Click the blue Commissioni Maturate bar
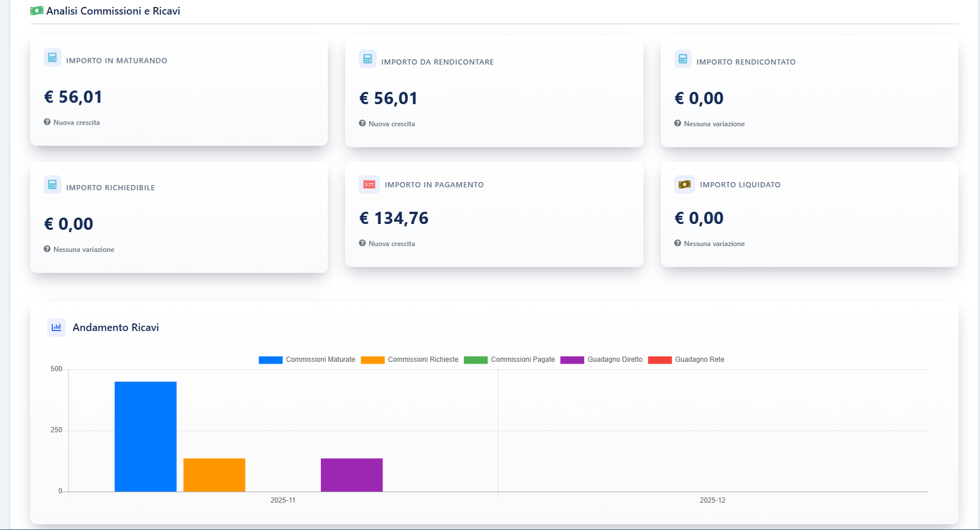The height and width of the screenshot is (530, 980). tap(145, 436)
